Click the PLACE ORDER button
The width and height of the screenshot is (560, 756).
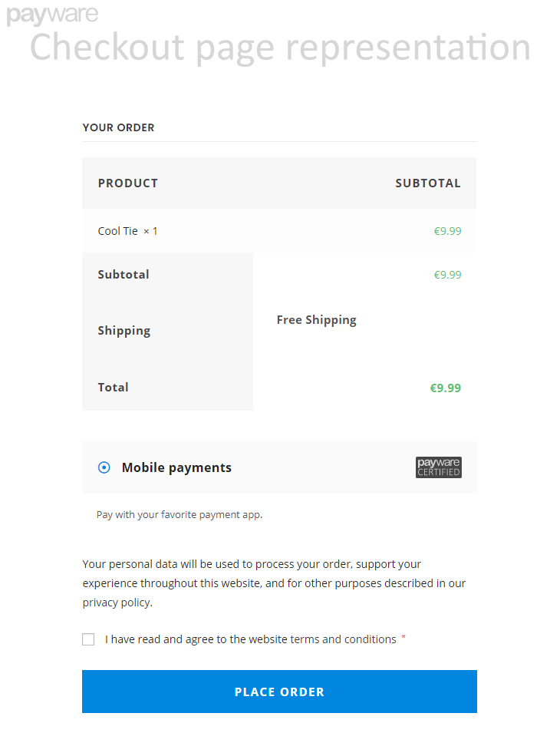tap(279, 692)
